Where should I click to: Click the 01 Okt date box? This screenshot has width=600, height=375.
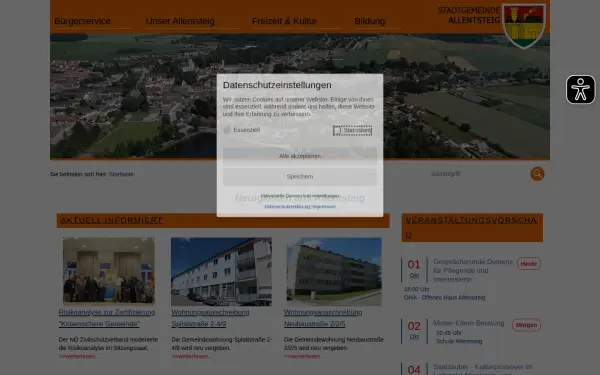(414, 269)
